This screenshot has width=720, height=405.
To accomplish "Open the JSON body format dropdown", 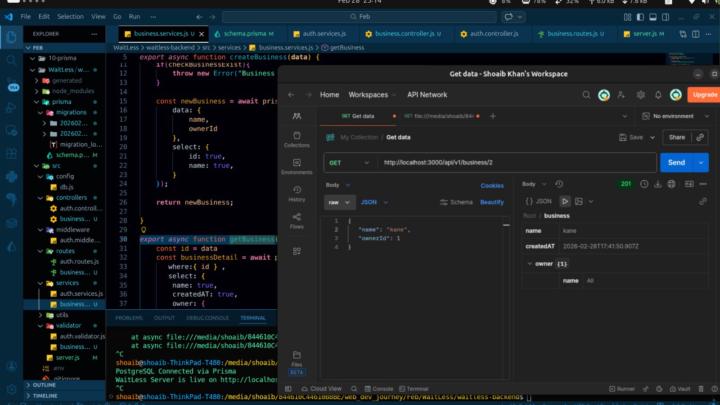I will 374,202.
